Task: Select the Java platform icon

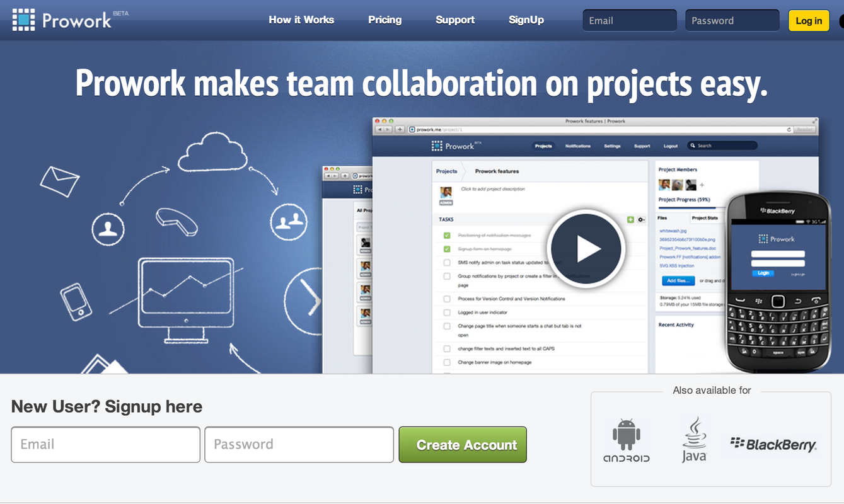Action: pos(694,439)
